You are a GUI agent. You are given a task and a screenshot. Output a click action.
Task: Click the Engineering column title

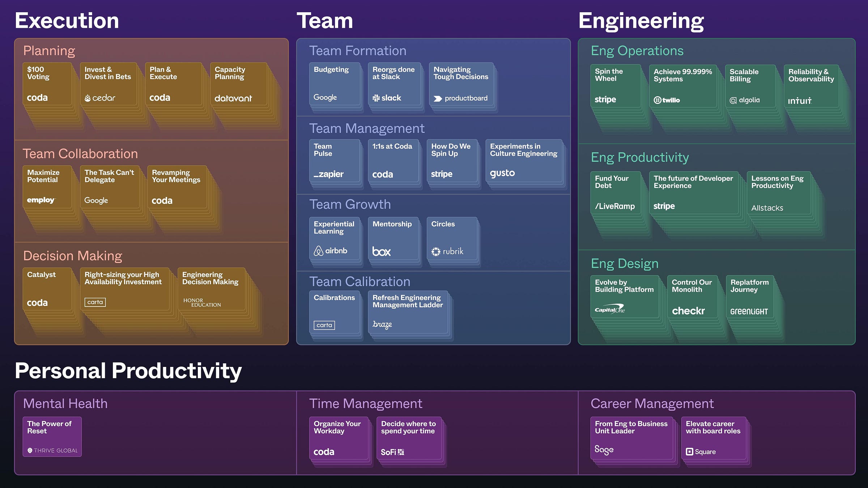click(641, 21)
